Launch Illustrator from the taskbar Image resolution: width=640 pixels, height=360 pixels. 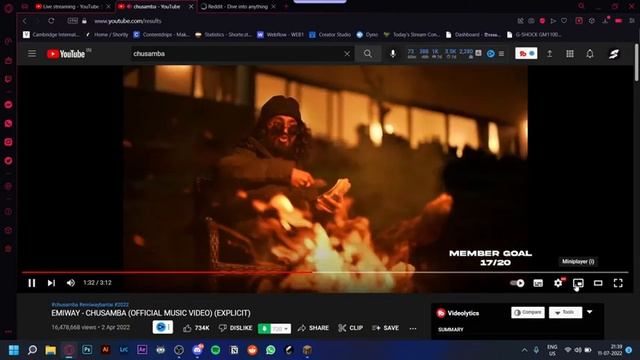[x=105, y=350]
